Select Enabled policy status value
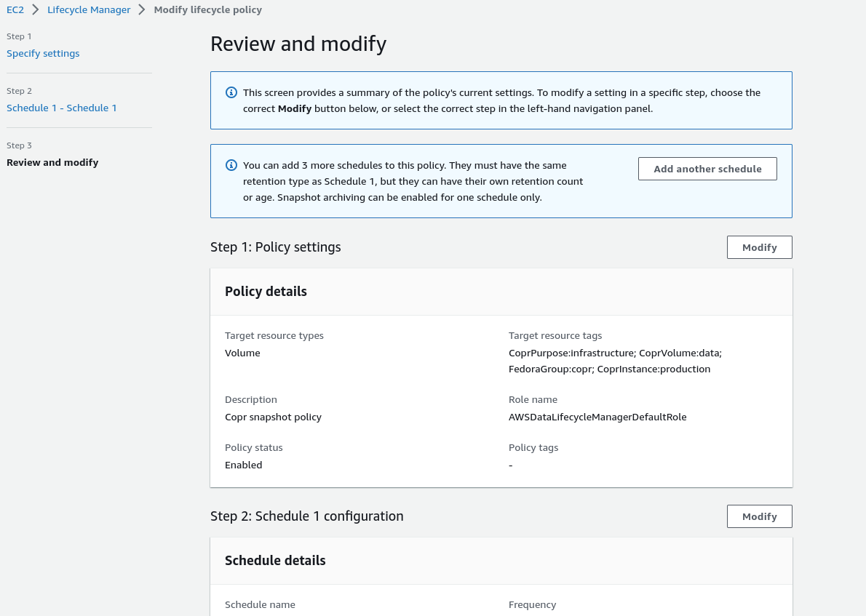The width and height of the screenshot is (866, 616). [244, 465]
